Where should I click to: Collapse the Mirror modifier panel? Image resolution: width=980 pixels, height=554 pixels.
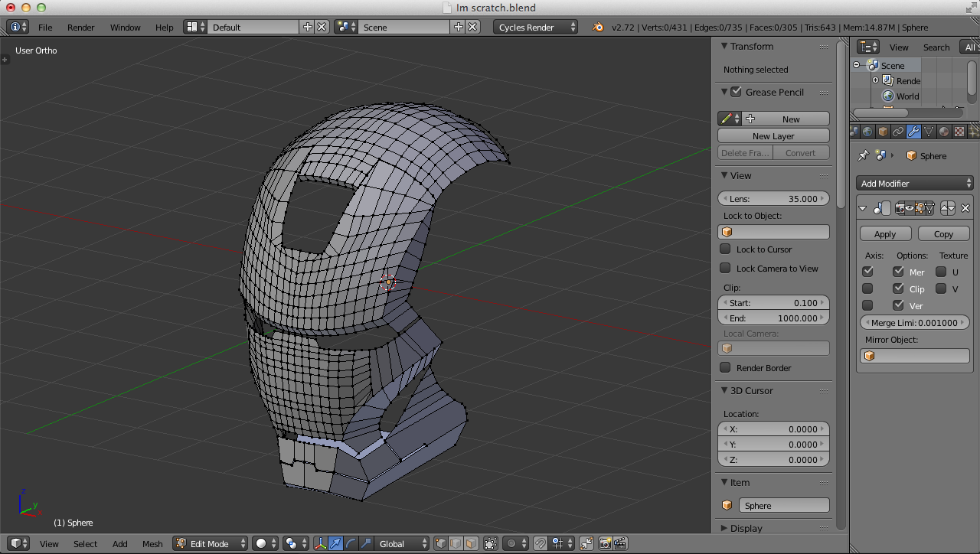coord(863,208)
